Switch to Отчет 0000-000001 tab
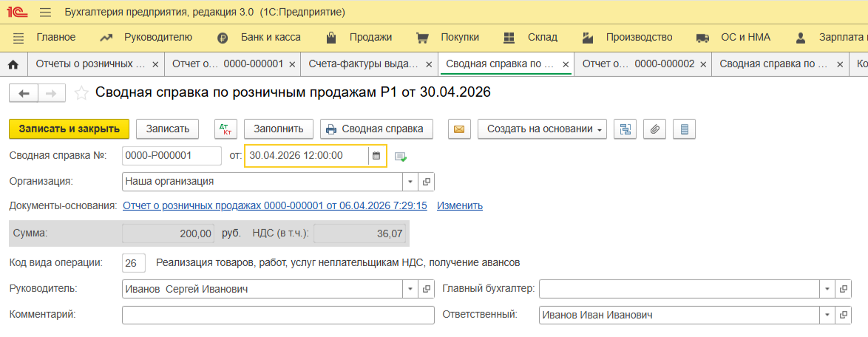This screenshot has width=868, height=337. click(x=228, y=64)
